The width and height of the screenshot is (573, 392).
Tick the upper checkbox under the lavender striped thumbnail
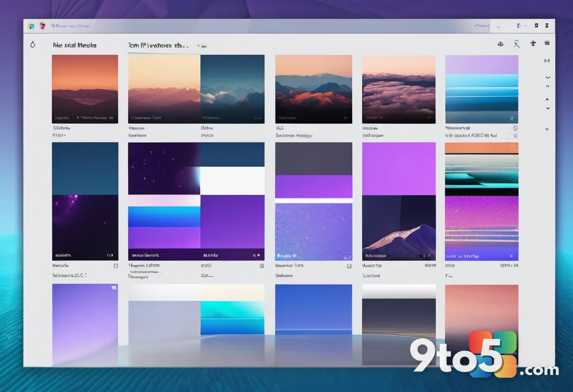[x=516, y=128]
